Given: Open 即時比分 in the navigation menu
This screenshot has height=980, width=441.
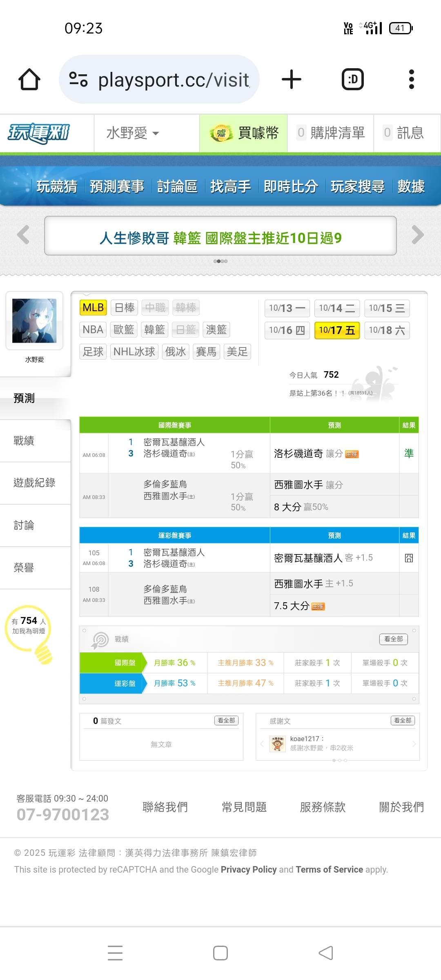Looking at the screenshot, I should (x=290, y=186).
